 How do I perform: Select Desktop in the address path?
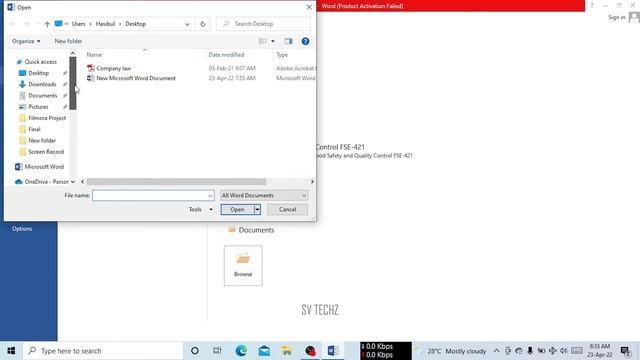136,24
